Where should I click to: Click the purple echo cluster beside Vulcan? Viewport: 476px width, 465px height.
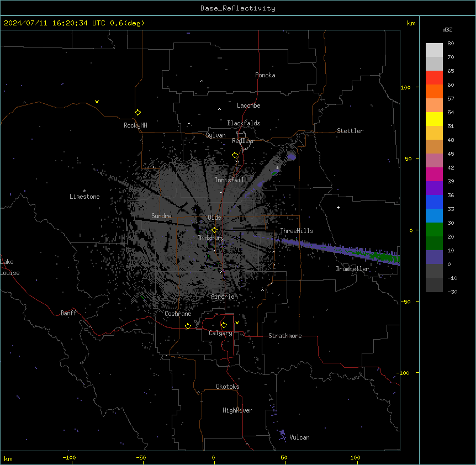pyautogui.click(x=282, y=435)
